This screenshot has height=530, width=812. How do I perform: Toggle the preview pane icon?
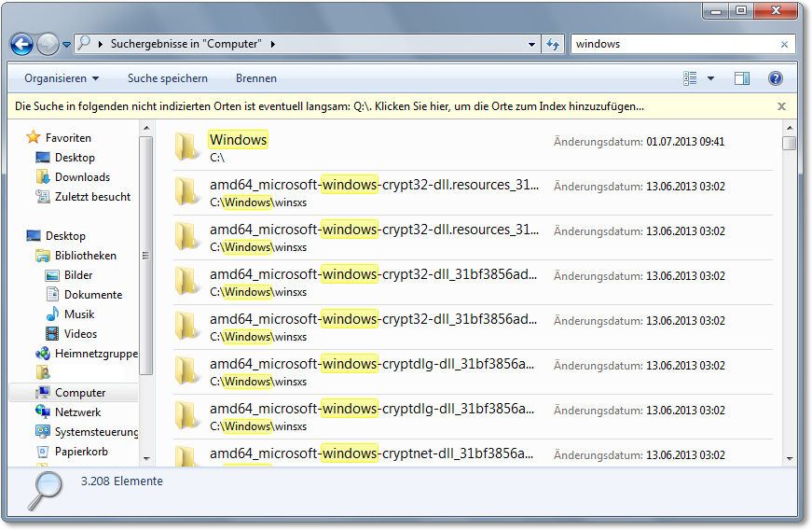point(742,78)
